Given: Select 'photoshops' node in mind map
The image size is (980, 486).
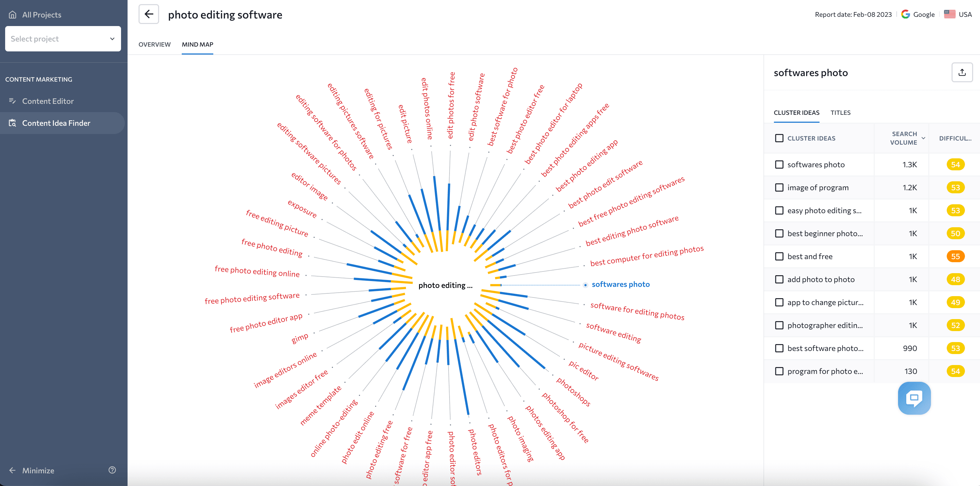Looking at the screenshot, I should (573, 392).
